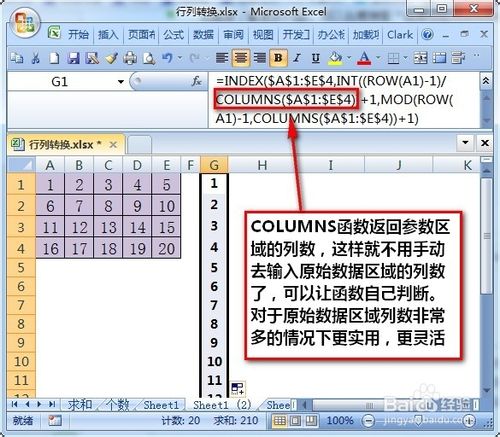Align text left
The image size is (500, 437).
point(222,58)
